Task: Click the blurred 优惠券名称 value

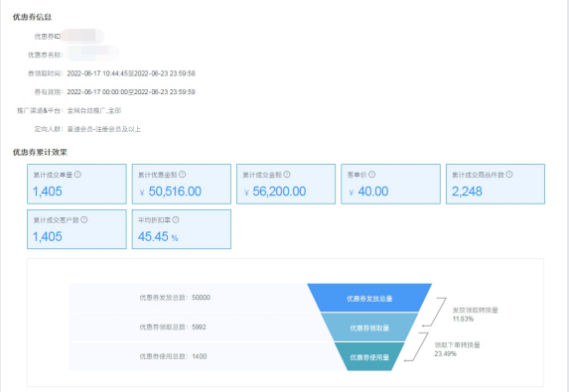Action: coord(93,54)
